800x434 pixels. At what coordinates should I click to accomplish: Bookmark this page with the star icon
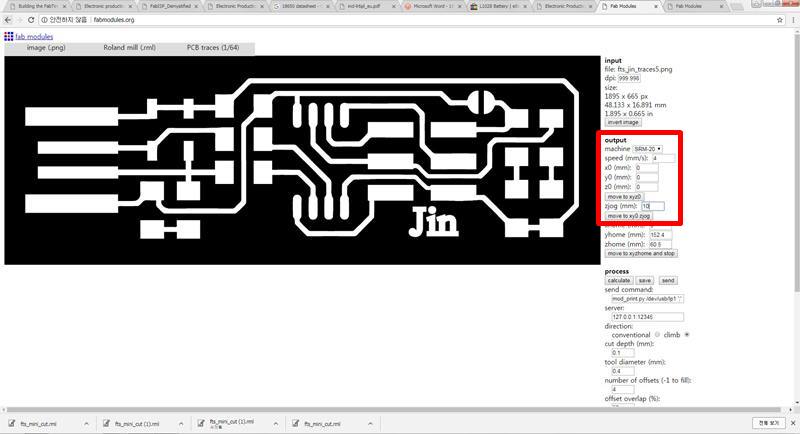pos(780,20)
